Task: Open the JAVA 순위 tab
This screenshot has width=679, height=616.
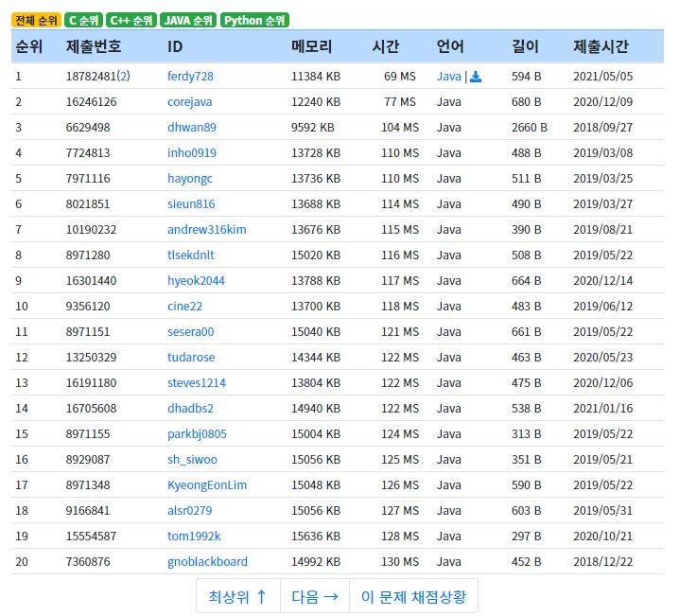Action: (188, 21)
